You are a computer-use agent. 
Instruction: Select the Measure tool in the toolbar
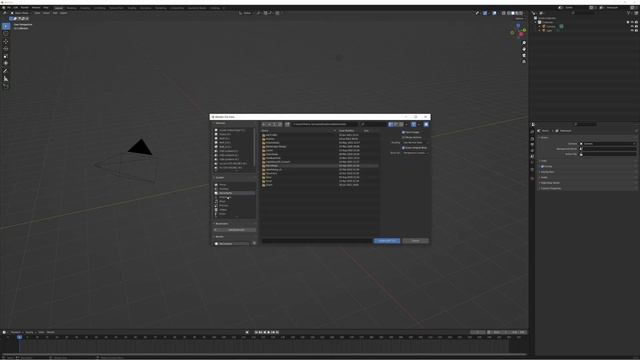pyautogui.click(x=6, y=78)
